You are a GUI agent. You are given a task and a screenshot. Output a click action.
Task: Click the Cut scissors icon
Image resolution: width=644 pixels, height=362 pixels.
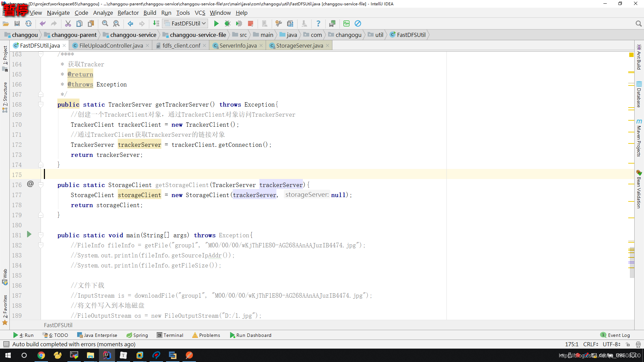coord(68,23)
